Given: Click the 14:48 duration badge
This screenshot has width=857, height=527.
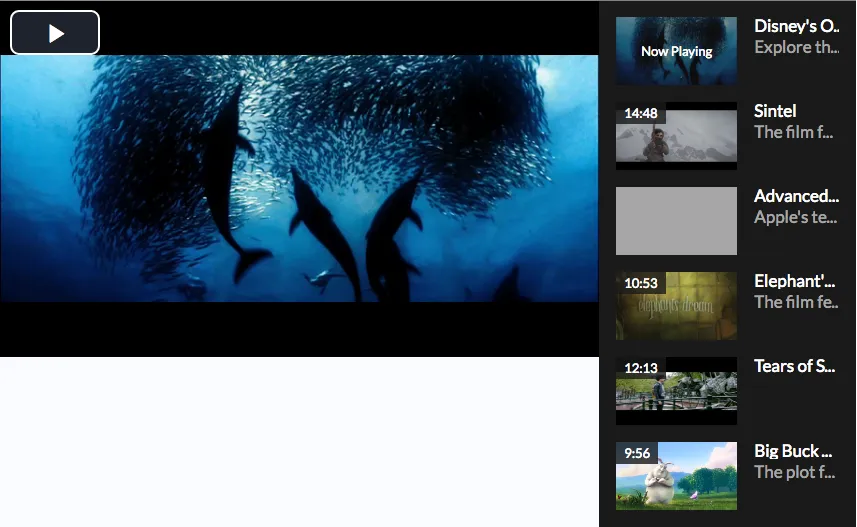Looking at the screenshot, I should pos(641,113).
